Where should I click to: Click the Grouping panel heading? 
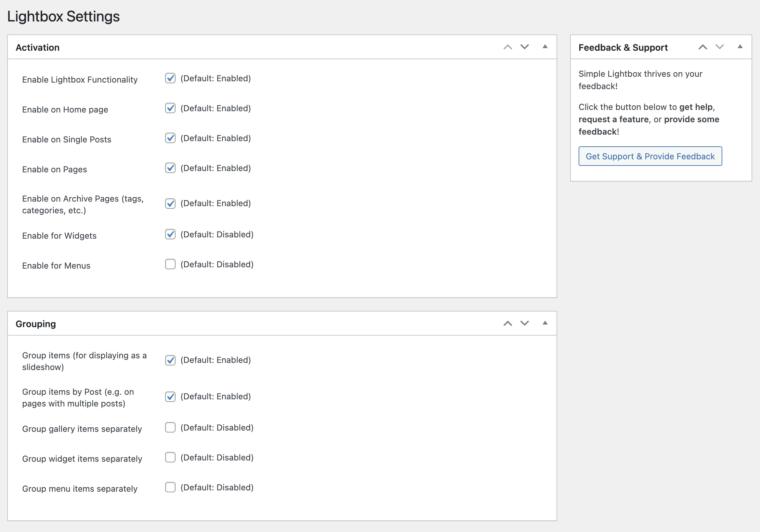36,324
